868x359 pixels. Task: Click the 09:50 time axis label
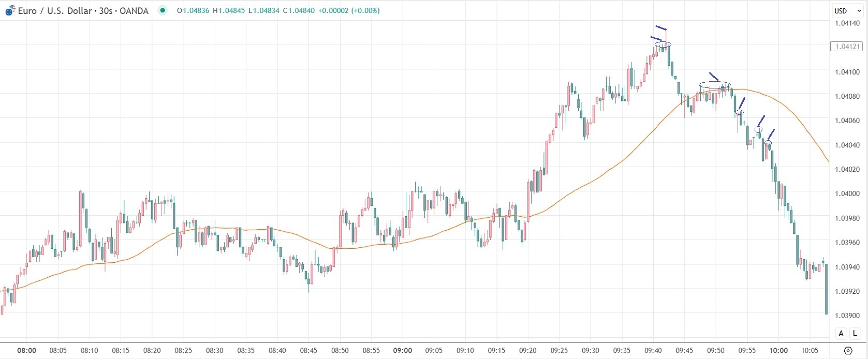pos(716,350)
